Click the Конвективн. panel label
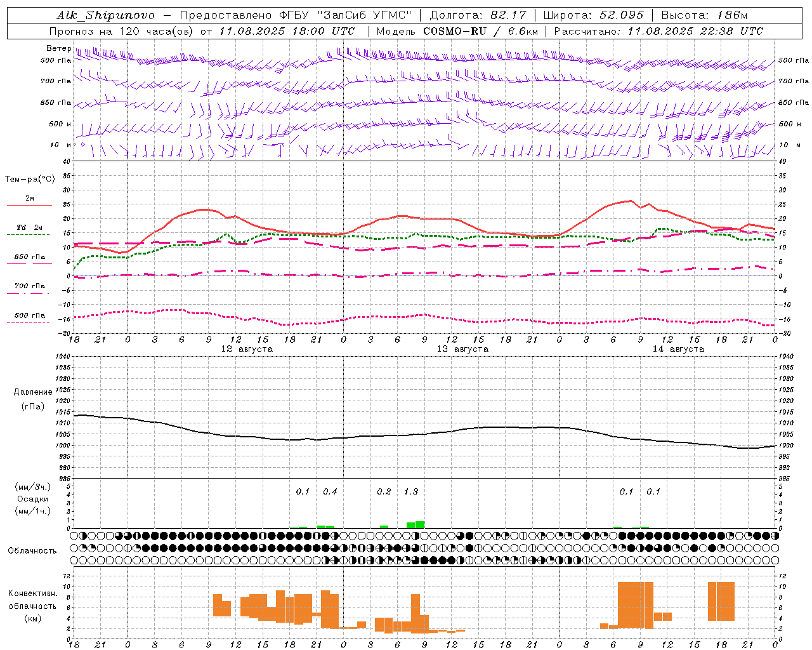This screenshot has width=812, height=650. pos(33,594)
